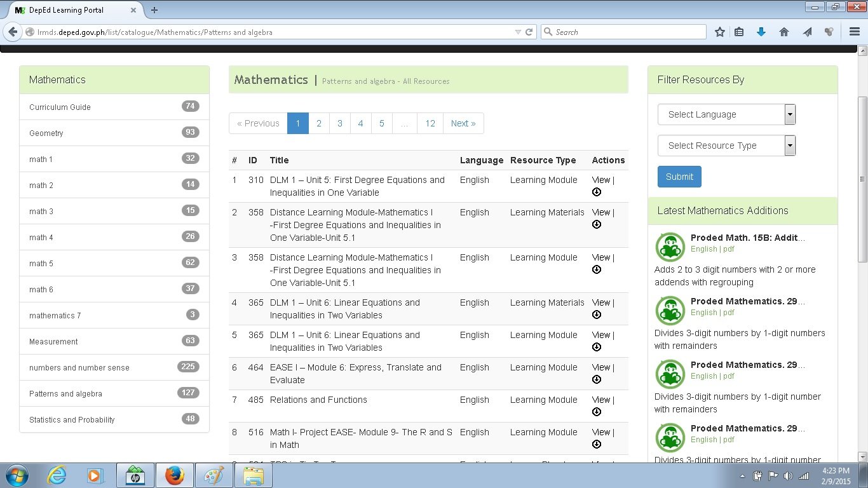The image size is (868, 488).
Task: Open the share (paper plane) icon
Action: point(807,31)
